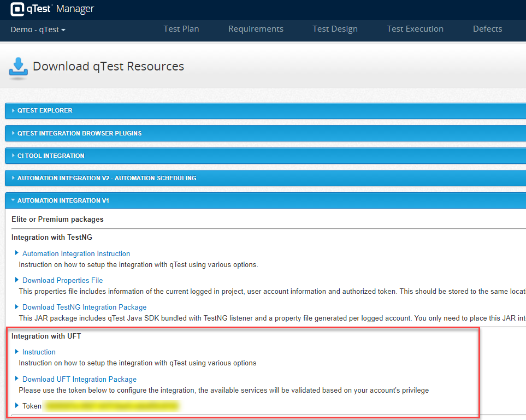Select the Test Execution tab
Screen dimensions: 526x420
point(415,29)
